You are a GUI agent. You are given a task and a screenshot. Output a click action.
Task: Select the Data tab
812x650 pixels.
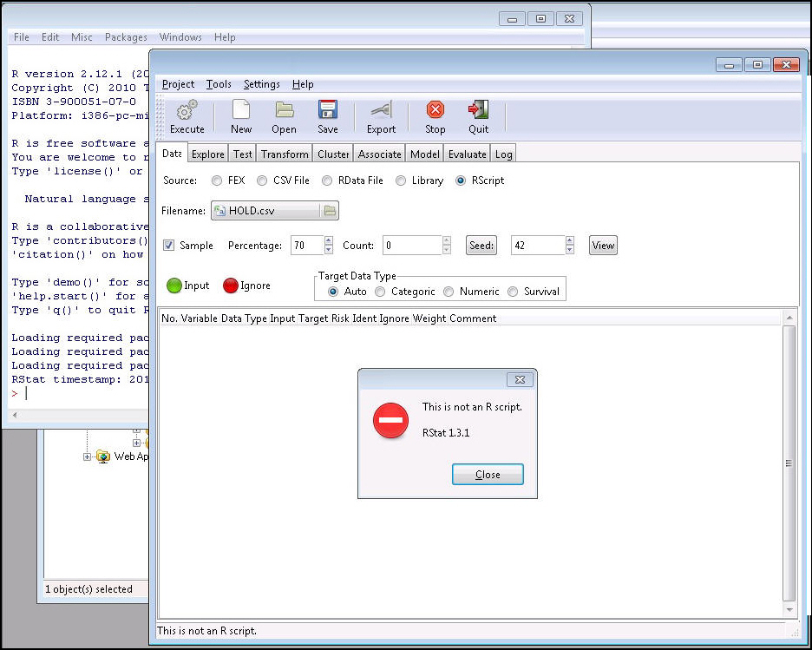[x=172, y=154]
